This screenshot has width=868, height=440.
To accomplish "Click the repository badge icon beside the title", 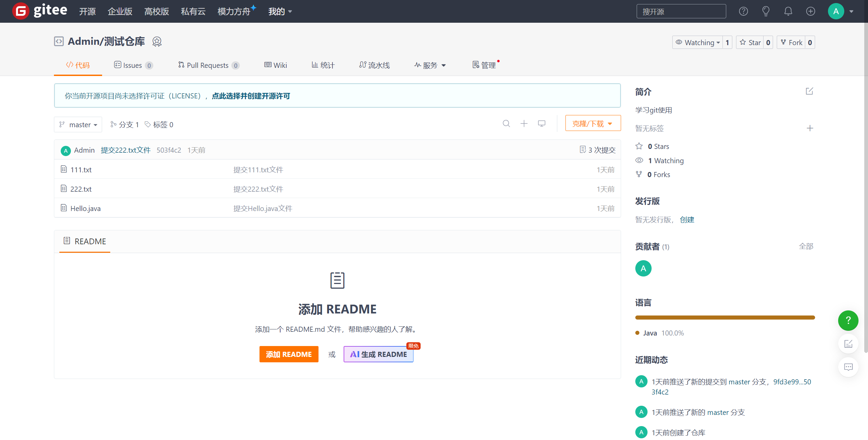I will coord(157,41).
